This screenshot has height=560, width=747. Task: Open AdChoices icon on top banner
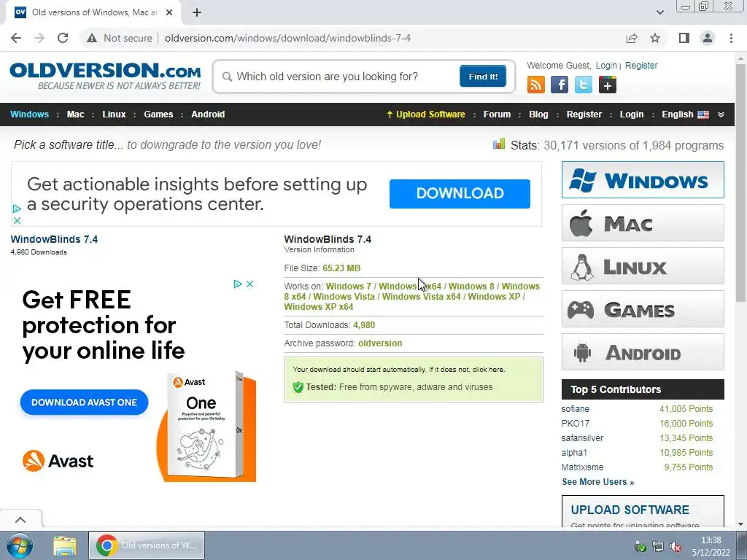tap(17, 209)
